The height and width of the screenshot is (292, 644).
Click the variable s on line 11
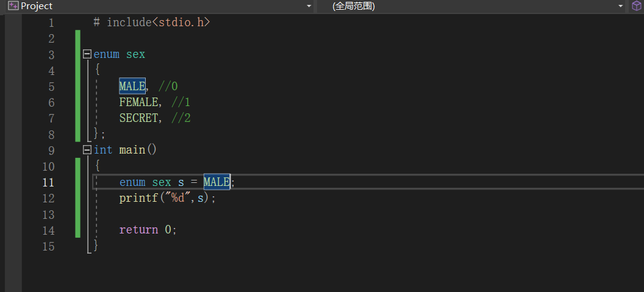pos(181,182)
